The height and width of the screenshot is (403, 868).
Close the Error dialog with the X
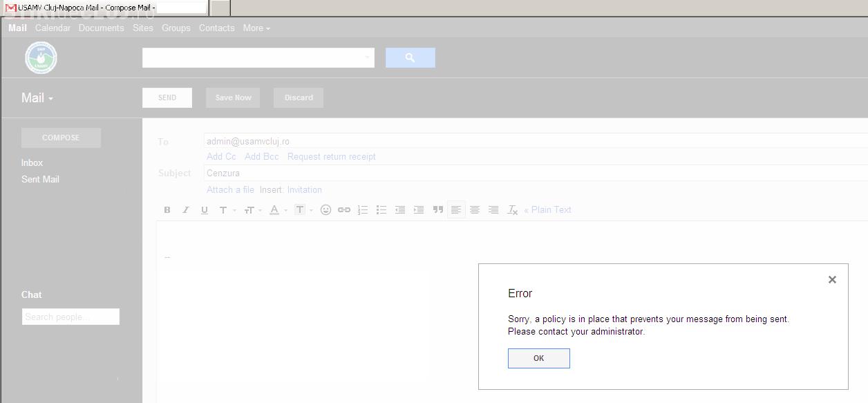point(832,280)
